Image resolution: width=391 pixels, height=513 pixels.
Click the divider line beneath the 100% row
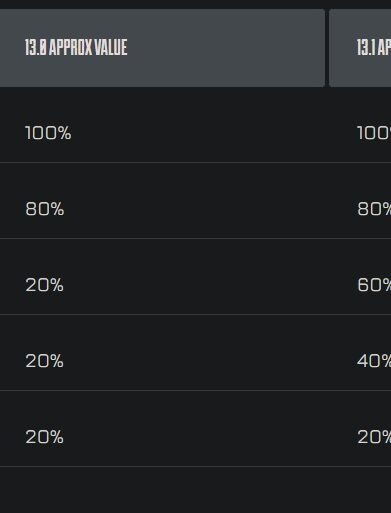(195, 162)
